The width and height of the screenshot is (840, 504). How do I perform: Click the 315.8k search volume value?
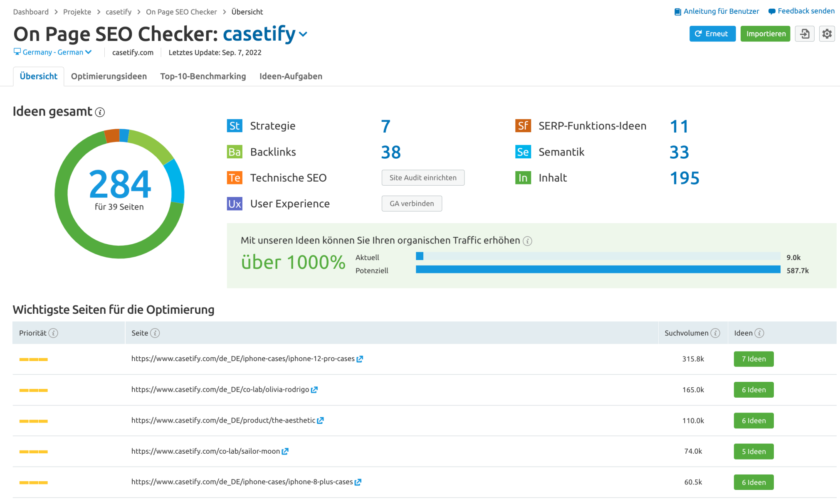693,359
